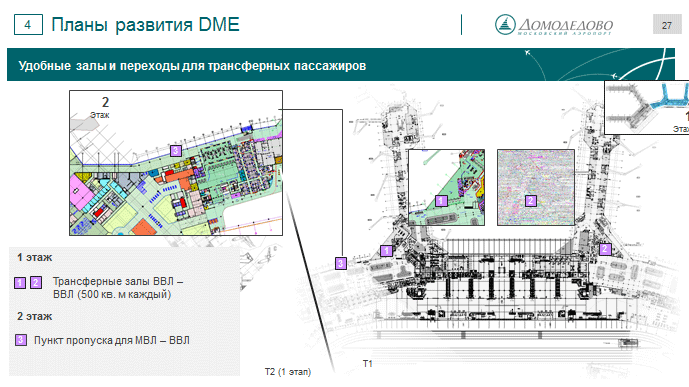
Task: Click legend marker 2 under '1 этаж'
Action: point(36,282)
